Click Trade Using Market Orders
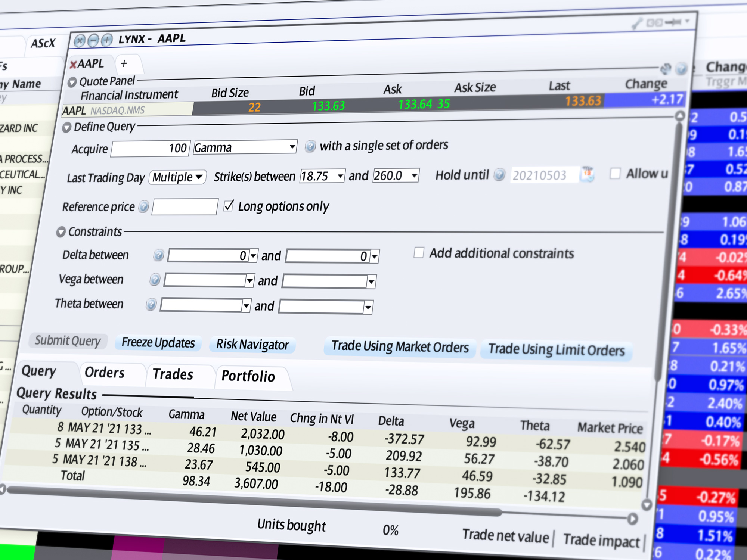This screenshot has height=560, width=747. coord(400,347)
